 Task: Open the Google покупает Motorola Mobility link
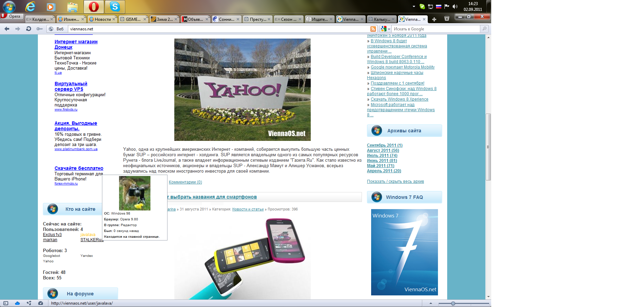(402, 67)
